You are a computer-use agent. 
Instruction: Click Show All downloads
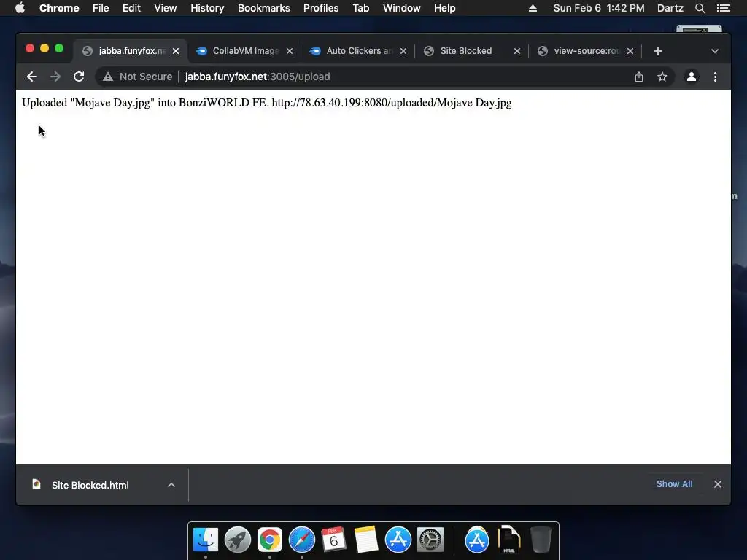coord(674,484)
